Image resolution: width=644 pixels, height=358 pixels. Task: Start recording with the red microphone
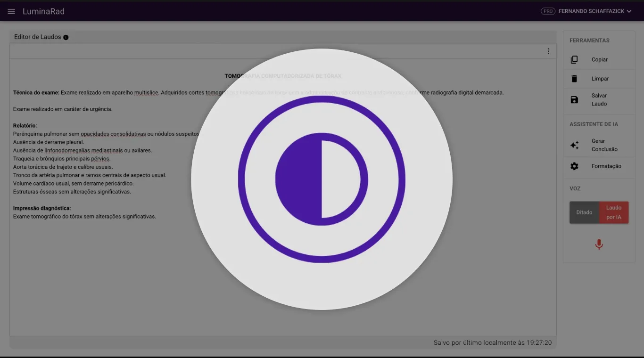click(x=599, y=244)
